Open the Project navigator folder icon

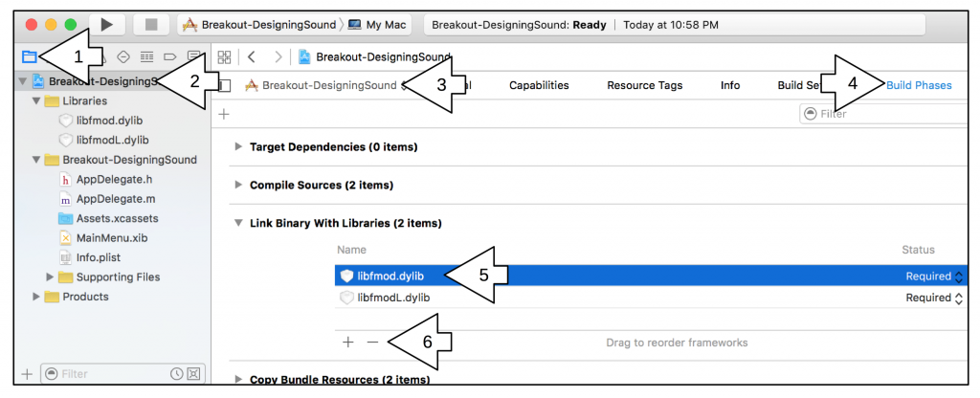click(29, 57)
